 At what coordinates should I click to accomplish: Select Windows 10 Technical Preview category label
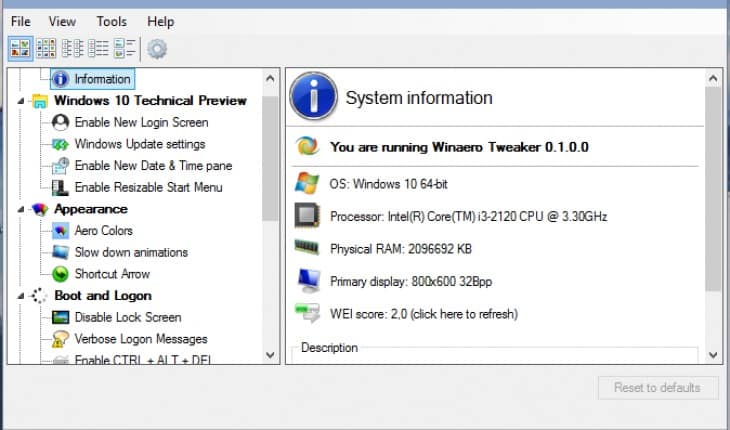[x=150, y=101]
